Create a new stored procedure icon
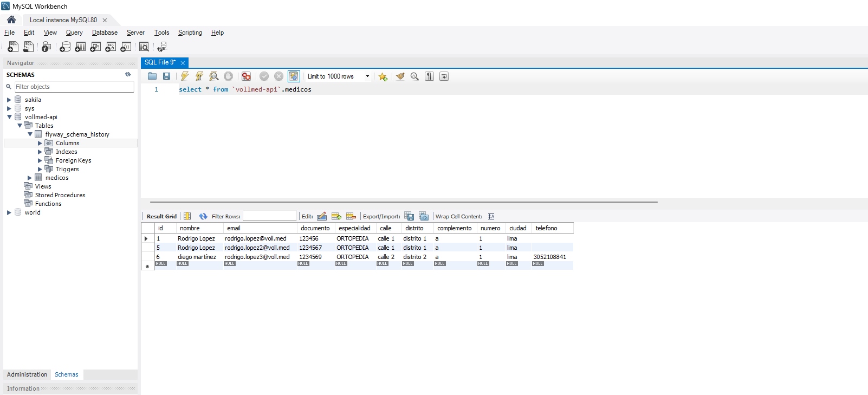868x395 pixels. 111,47
